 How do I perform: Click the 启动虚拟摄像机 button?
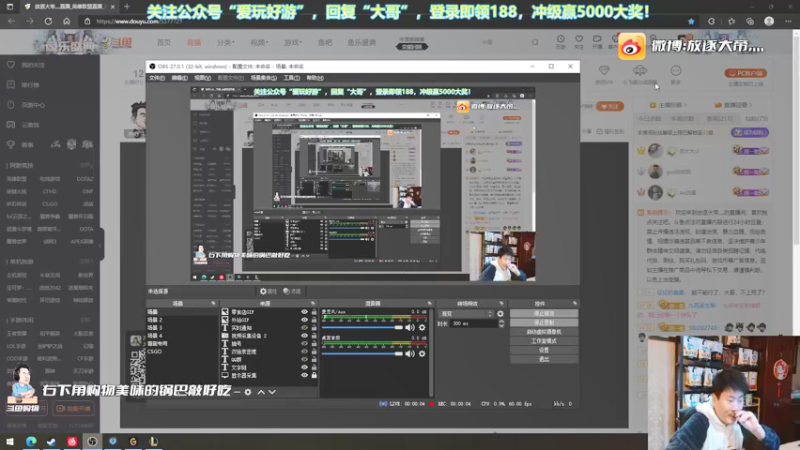[544, 332]
